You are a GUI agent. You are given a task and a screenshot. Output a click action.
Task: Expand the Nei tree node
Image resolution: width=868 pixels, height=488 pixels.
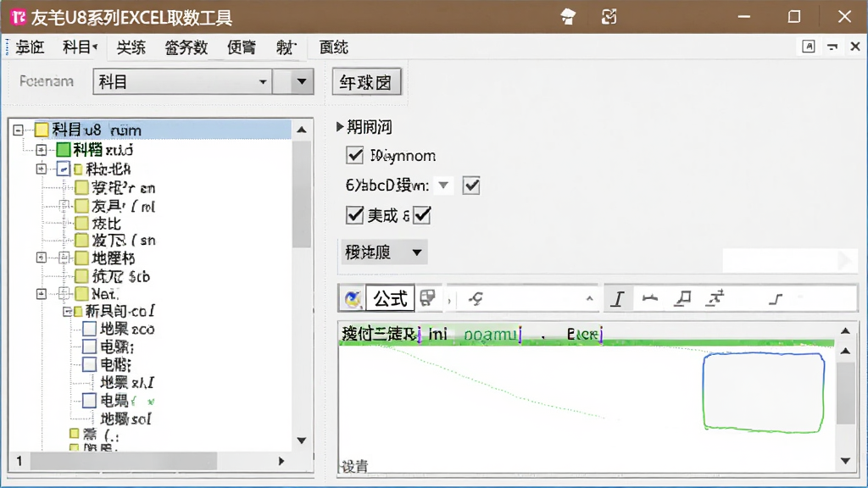pos(41,293)
